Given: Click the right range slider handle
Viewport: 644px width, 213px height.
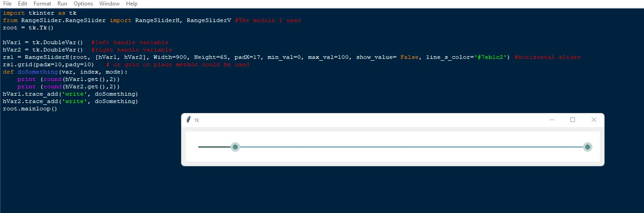Looking at the screenshot, I should point(587,147).
